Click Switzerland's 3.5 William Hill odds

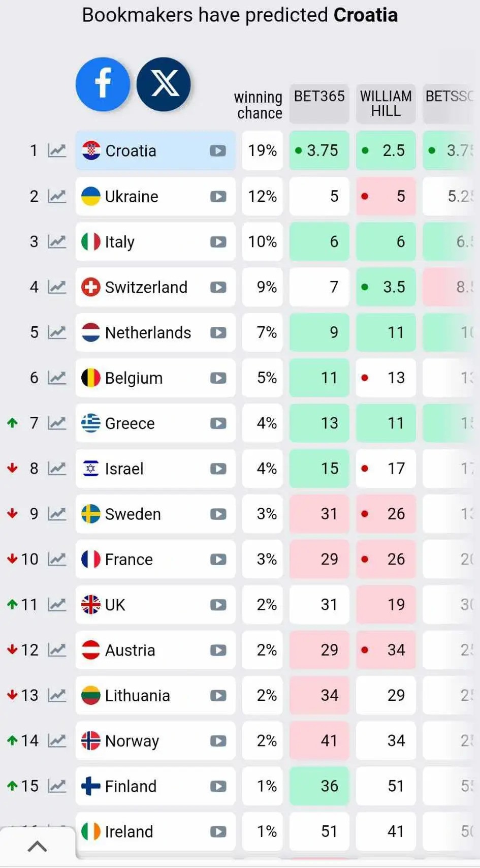(386, 287)
